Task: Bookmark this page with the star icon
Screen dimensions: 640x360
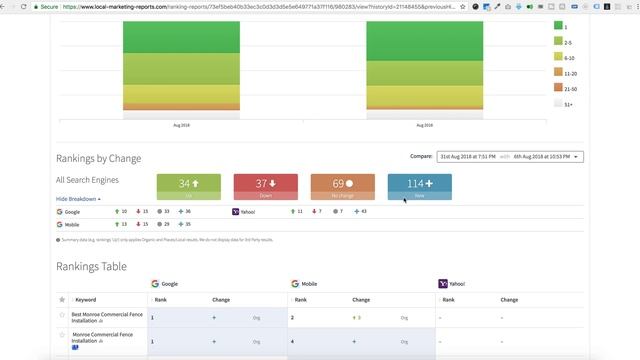Action: [462, 7]
